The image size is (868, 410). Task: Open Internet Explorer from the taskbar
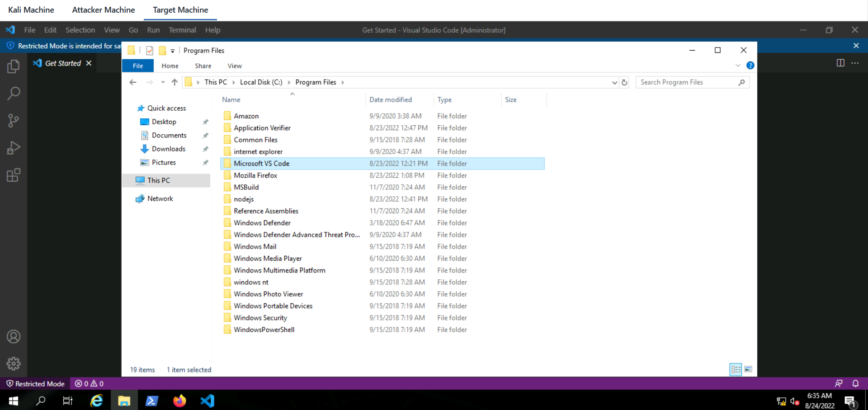click(x=96, y=401)
